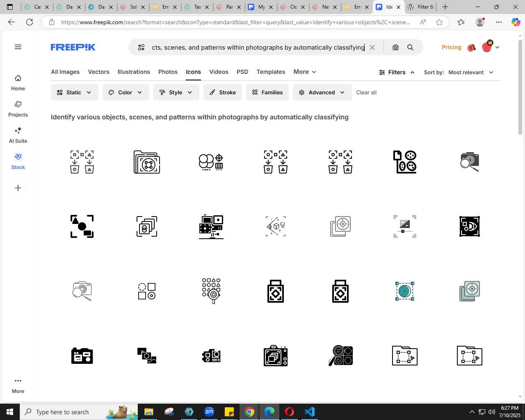Click the Stroke filter button
This screenshot has height=420, width=525.
tap(223, 92)
